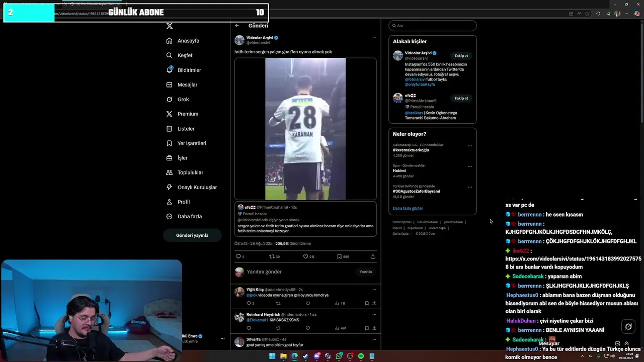Screen dimensions: 644x362
Task: Open the Keşfet page
Action: 180,55
